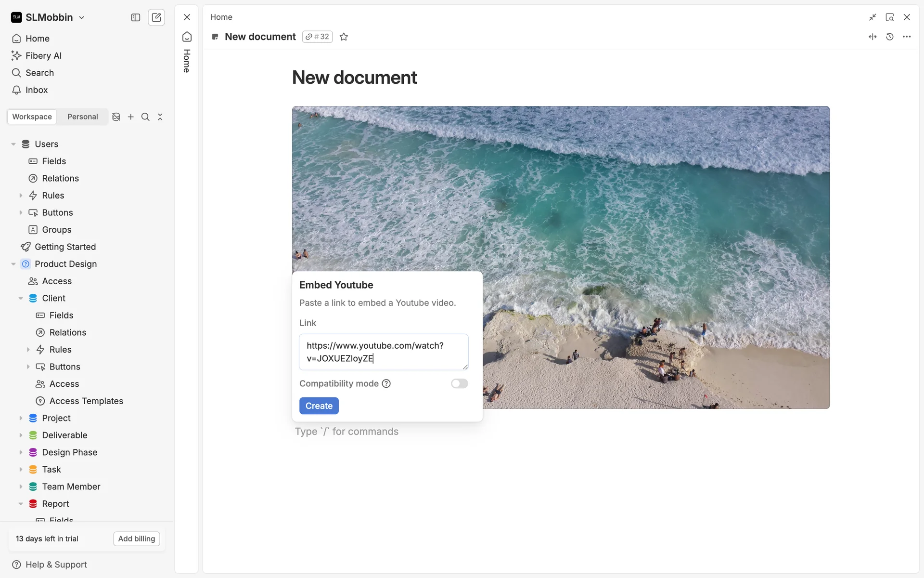Star the New document as favorite
Image resolution: width=924 pixels, height=578 pixels.
tap(344, 37)
